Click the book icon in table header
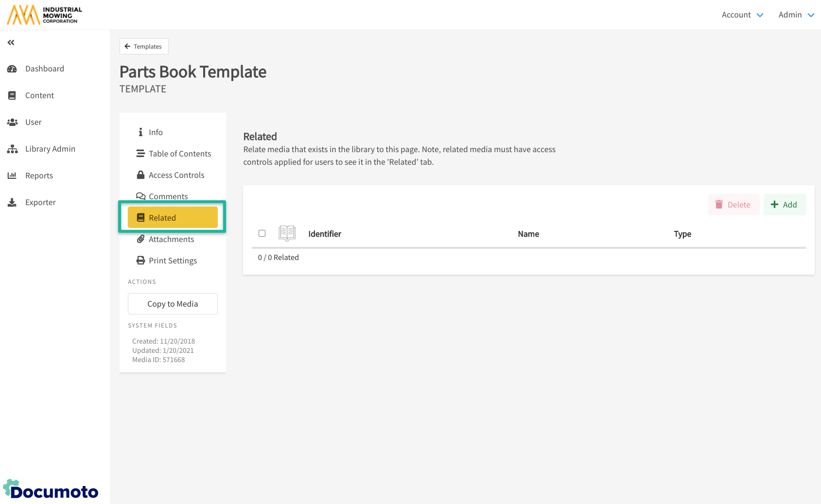Screen dimensions: 821x504 coord(287,234)
